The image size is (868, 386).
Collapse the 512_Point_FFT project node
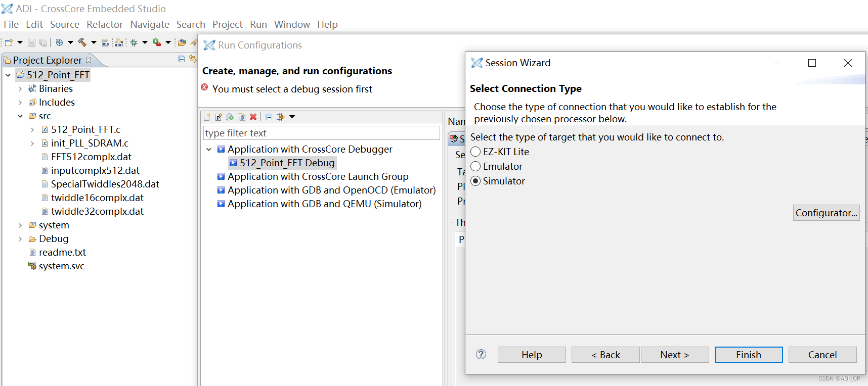[8, 75]
